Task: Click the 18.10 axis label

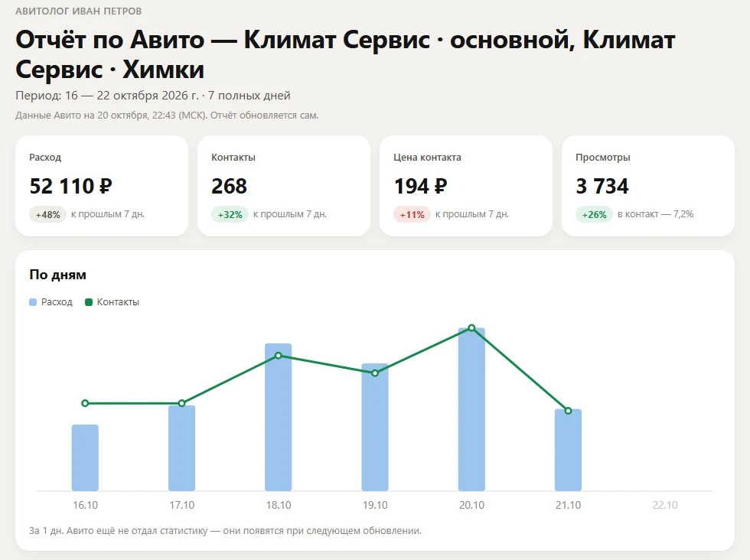Action: tap(279, 505)
